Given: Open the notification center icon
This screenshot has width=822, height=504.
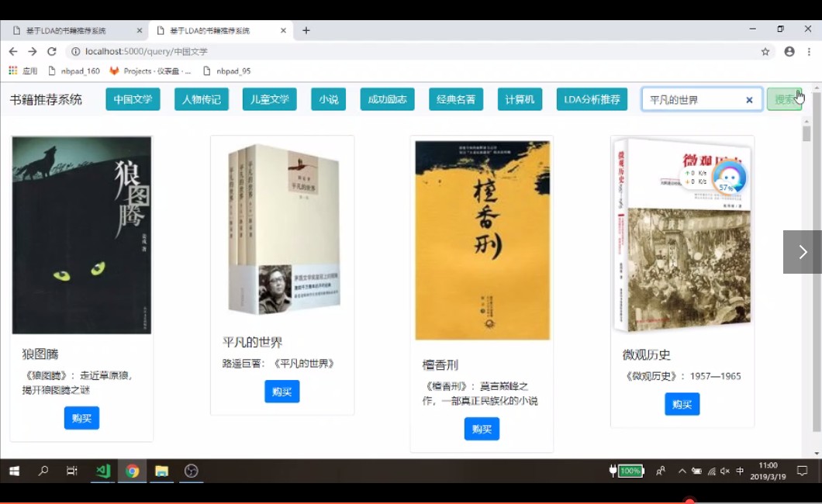Looking at the screenshot, I should point(802,471).
